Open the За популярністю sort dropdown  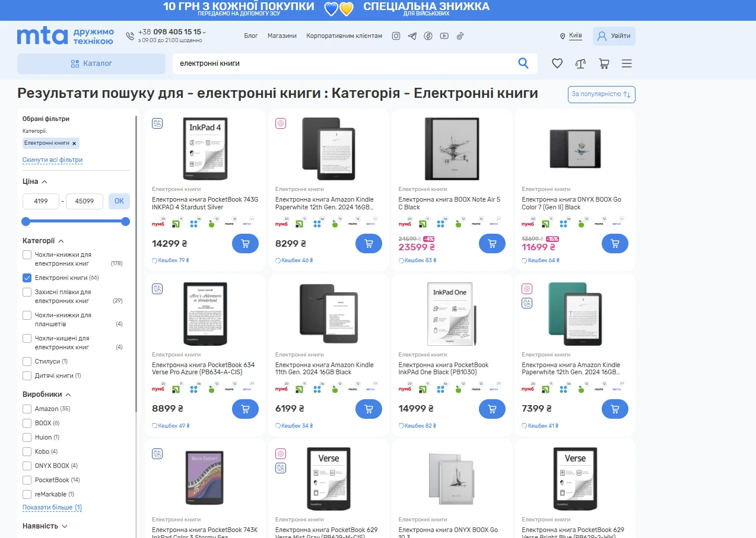[601, 94]
